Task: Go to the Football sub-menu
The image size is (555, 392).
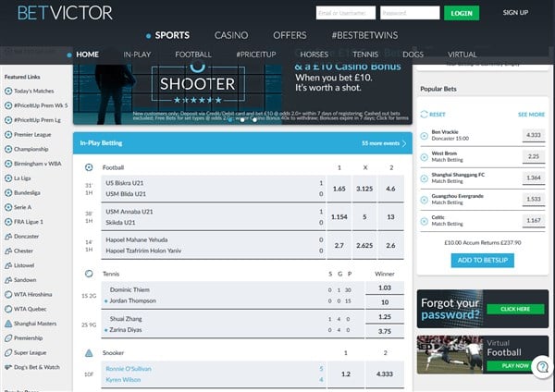Action: point(193,55)
